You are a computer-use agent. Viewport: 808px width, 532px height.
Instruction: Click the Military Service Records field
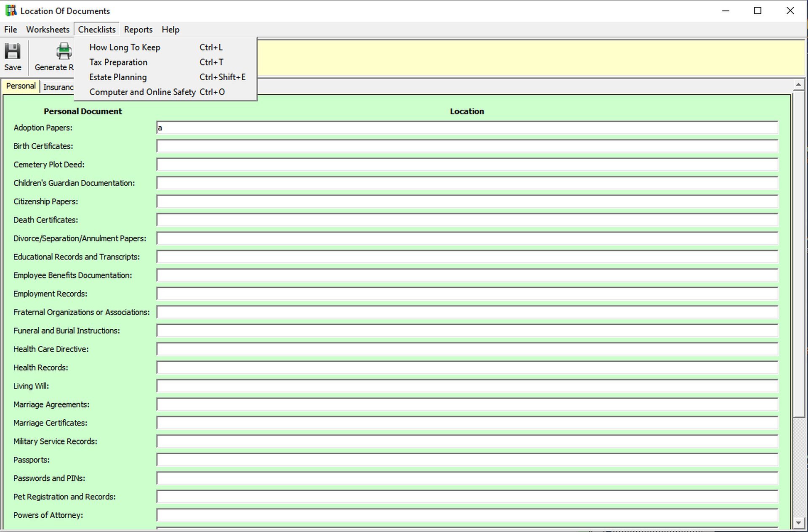pyautogui.click(x=467, y=442)
